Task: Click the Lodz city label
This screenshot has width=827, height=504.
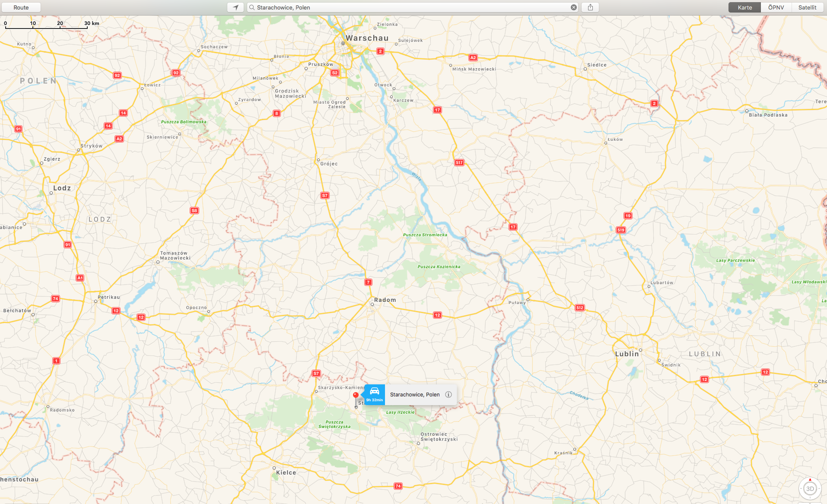Action: click(x=62, y=188)
